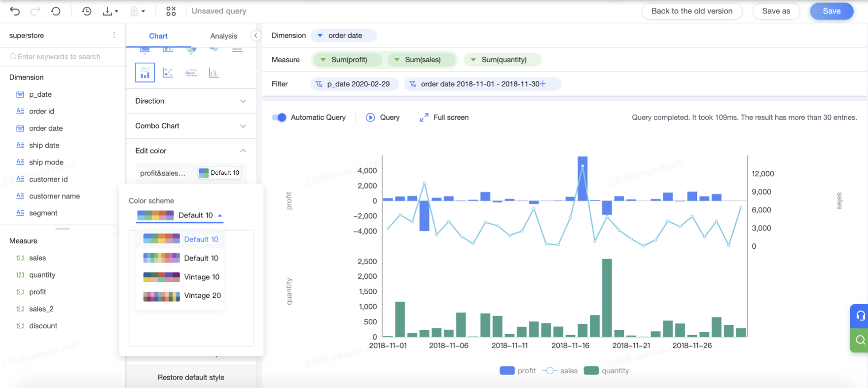Image resolution: width=868 pixels, height=388 pixels.
Task: Click the Query button label
Action: click(x=390, y=117)
